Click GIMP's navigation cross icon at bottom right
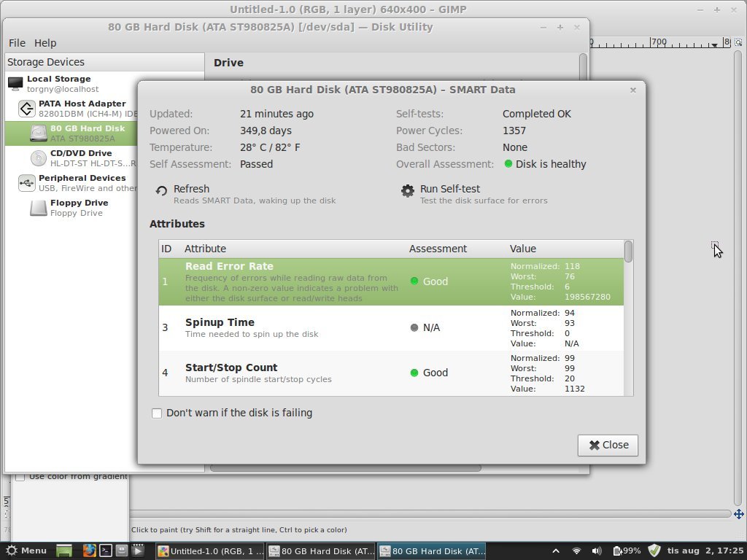Screen dimensions: 747x560 [739, 514]
